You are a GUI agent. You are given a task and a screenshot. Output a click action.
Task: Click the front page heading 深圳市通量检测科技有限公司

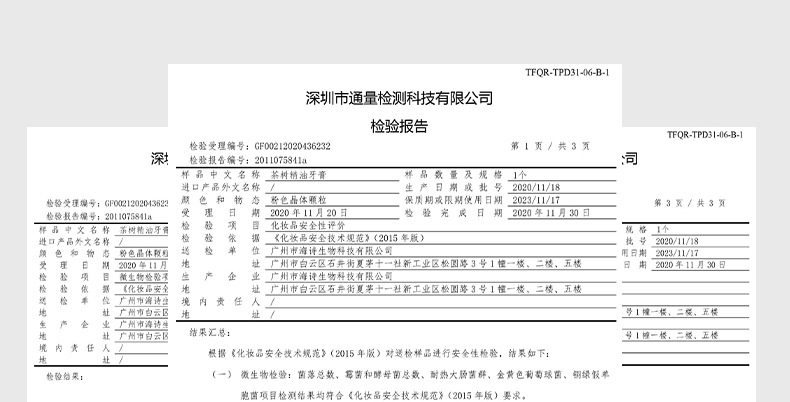399,98
